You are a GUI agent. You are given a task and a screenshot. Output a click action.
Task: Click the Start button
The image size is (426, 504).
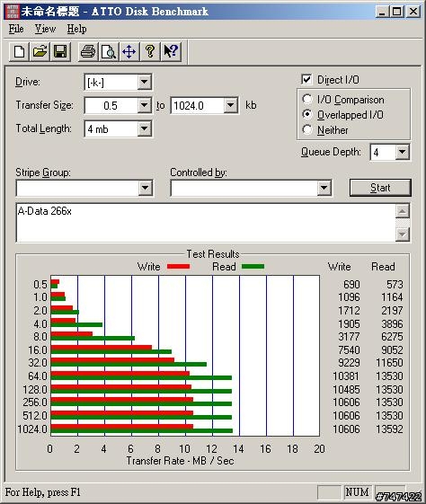380,188
